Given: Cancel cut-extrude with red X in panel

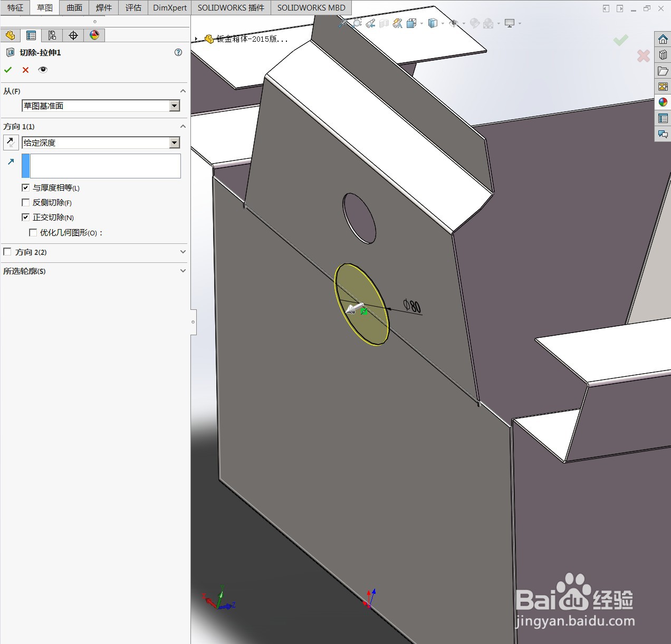Looking at the screenshot, I should pos(25,70).
